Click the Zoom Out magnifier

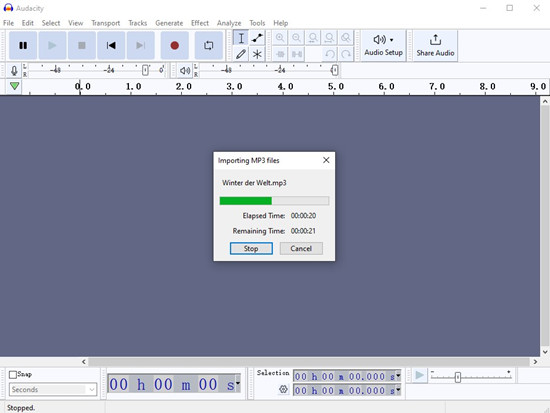[296, 38]
